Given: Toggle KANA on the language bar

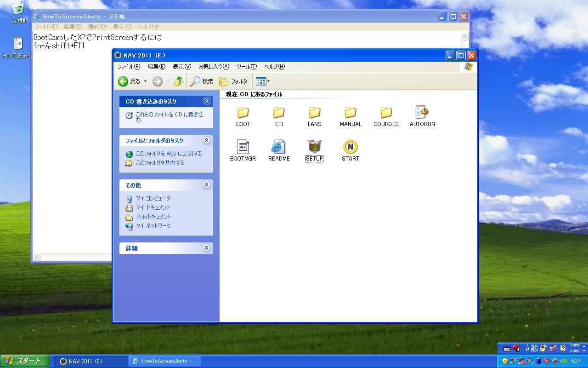Looking at the screenshot, I should pos(575,351).
